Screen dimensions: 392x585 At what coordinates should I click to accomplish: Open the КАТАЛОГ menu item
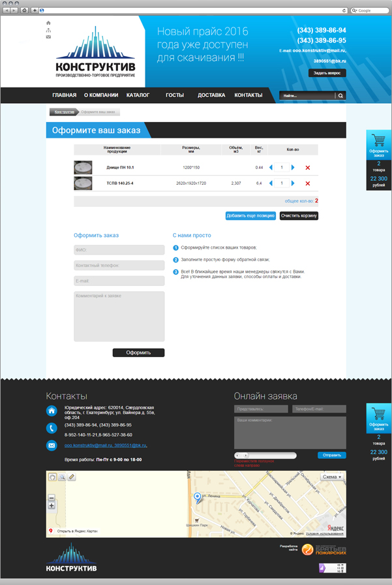pyautogui.click(x=138, y=95)
